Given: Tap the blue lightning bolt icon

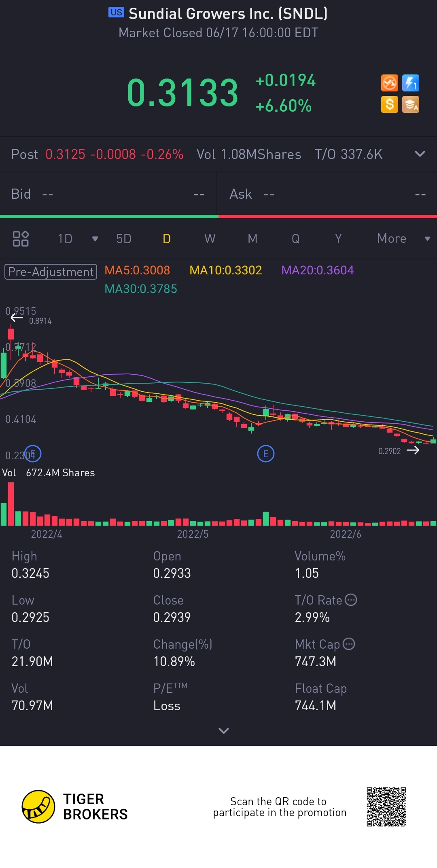Looking at the screenshot, I should pos(411,83).
